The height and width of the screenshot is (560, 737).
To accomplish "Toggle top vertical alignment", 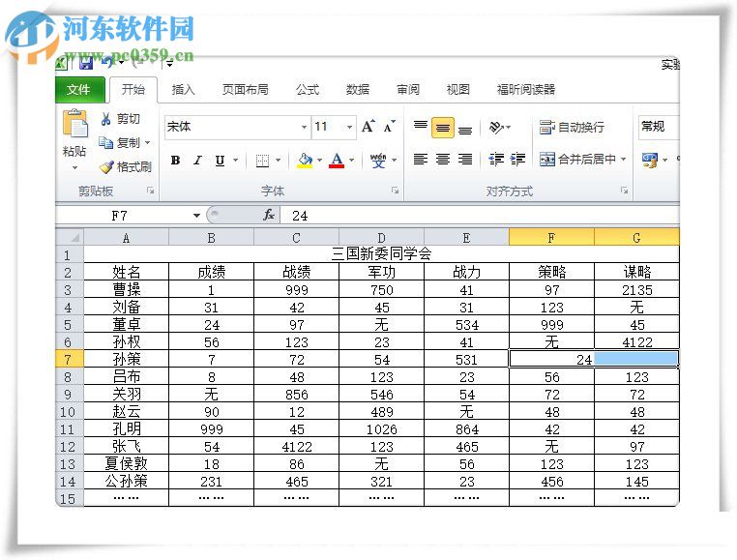I will coord(420,127).
